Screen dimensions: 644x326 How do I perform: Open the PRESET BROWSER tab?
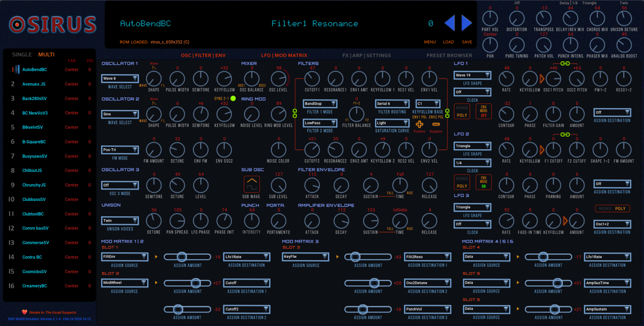pyautogui.click(x=449, y=55)
